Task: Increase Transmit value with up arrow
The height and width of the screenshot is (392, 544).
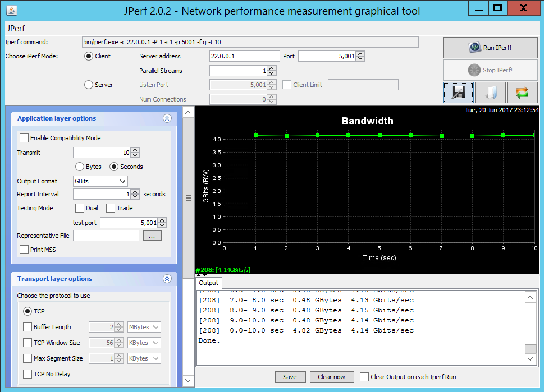Action: 135,150
